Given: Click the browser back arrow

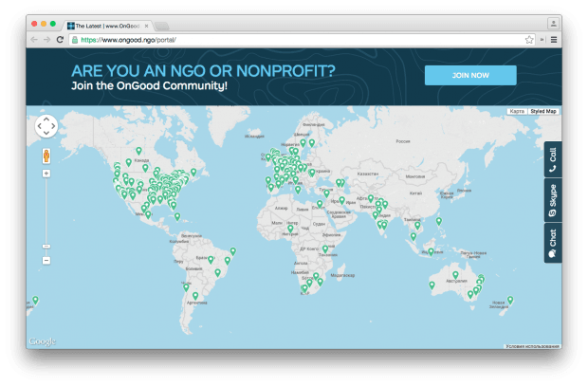Looking at the screenshot, I should coord(34,40).
